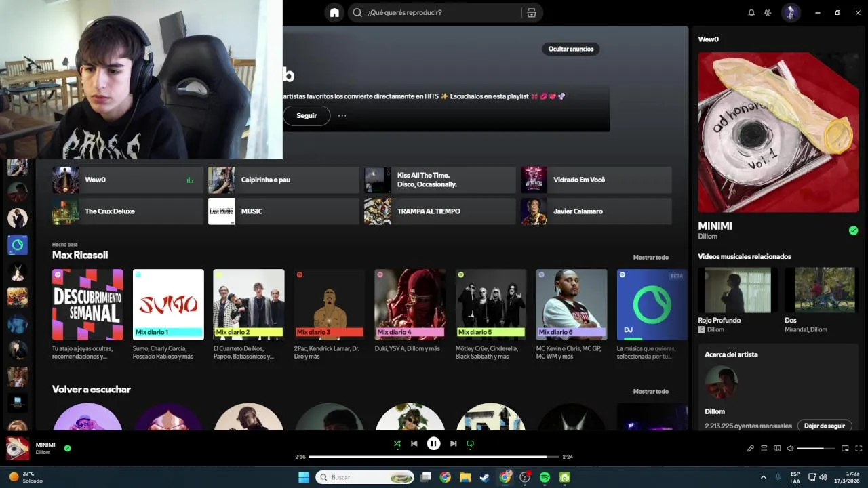Open Mix diario 1 cover
868x488 pixels.
point(168,304)
